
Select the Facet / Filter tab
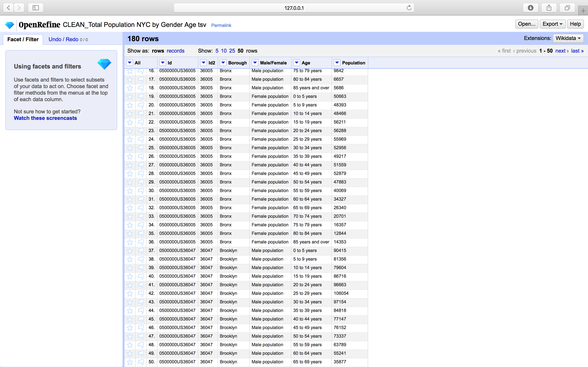tap(23, 39)
